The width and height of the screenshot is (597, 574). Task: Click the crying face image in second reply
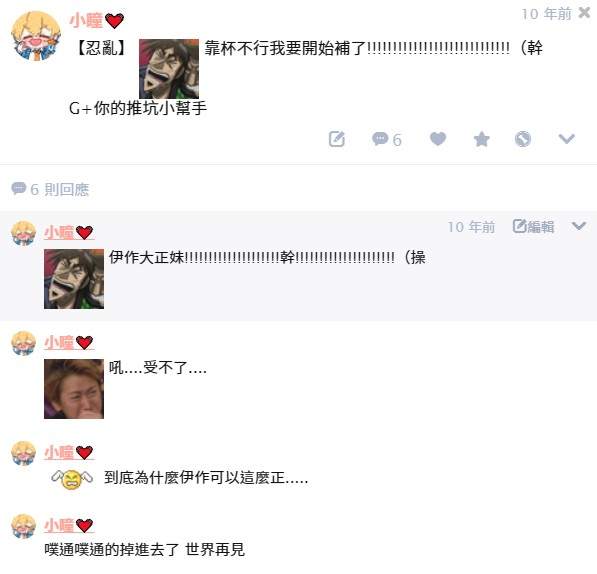74,389
